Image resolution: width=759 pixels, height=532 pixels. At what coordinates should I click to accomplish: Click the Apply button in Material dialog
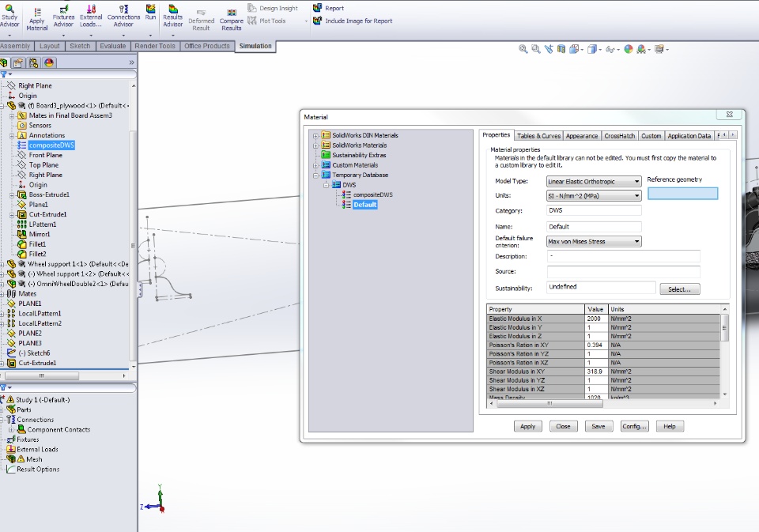pos(527,427)
